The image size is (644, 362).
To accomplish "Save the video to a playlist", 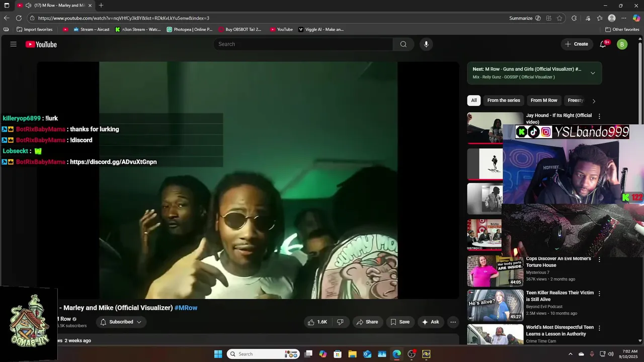I will pyautogui.click(x=400, y=322).
